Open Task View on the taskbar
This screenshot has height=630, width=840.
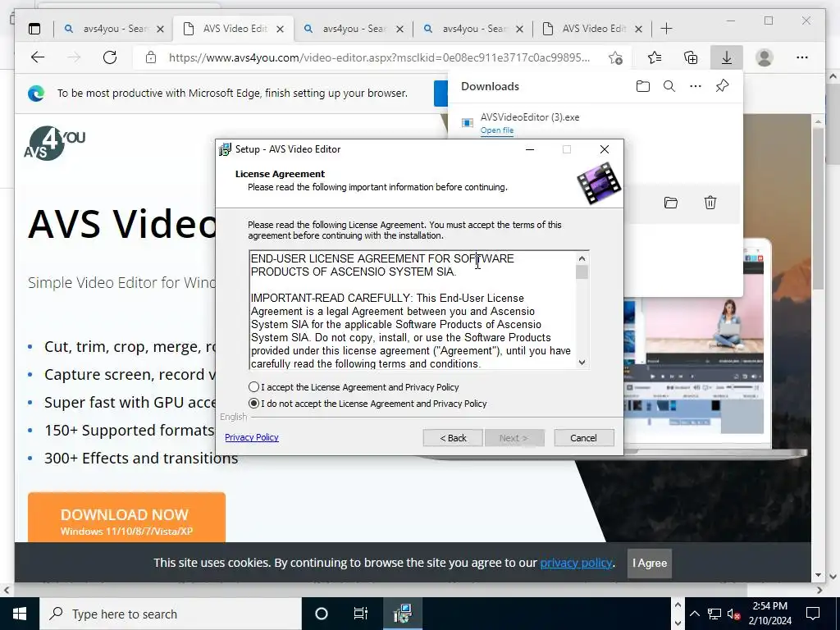361,614
